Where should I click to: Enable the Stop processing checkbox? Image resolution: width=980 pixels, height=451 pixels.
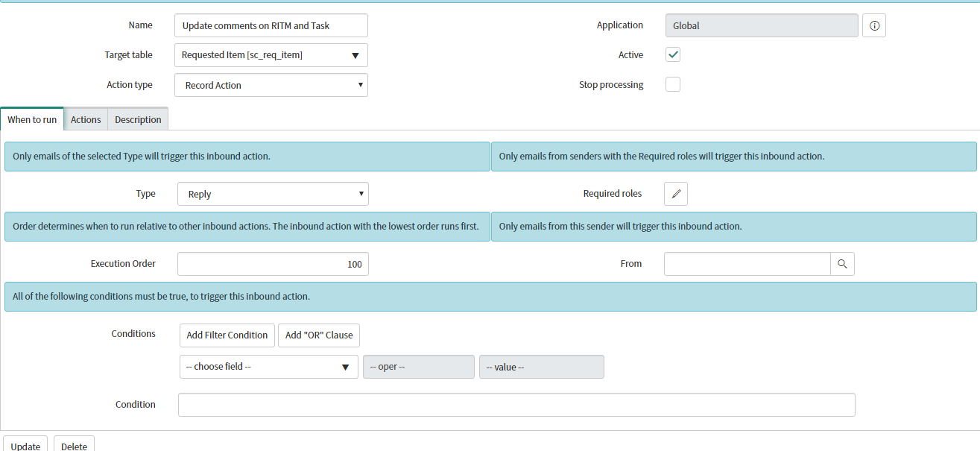coord(673,84)
